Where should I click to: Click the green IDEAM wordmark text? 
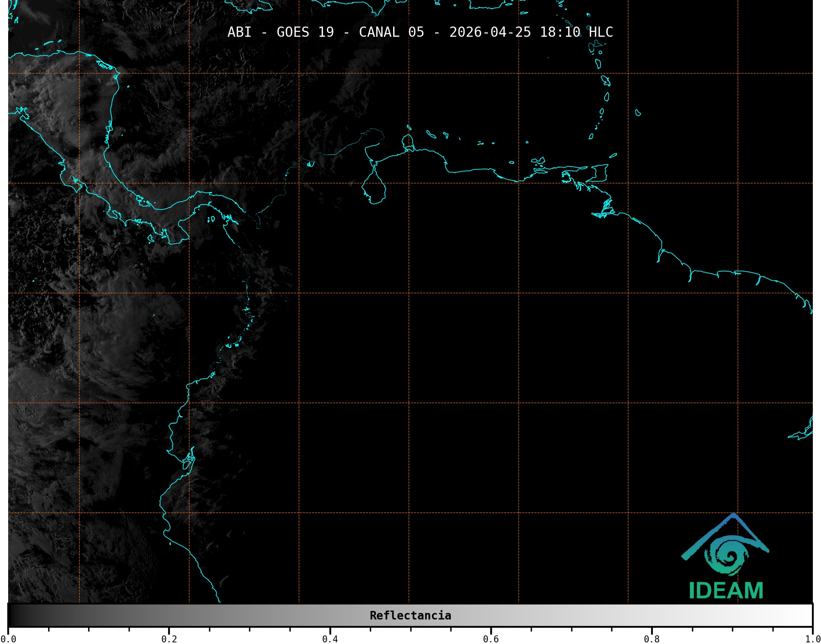(726, 591)
